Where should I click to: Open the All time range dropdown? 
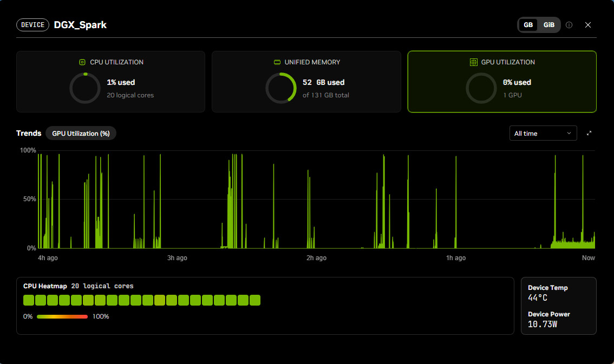coord(543,134)
